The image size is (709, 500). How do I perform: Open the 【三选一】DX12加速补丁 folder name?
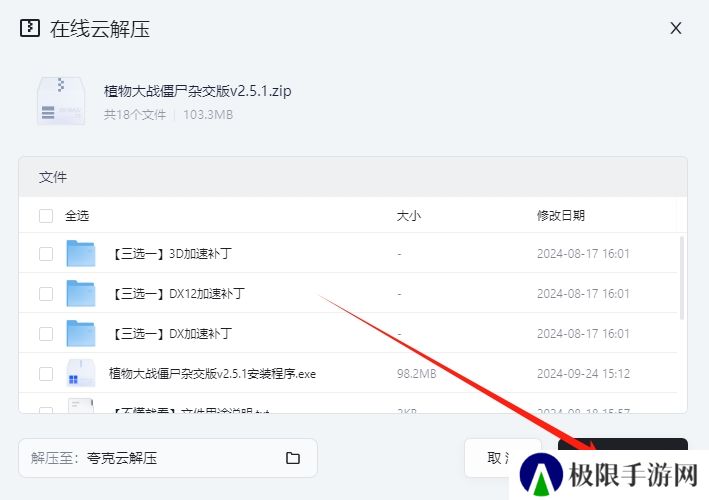tap(178, 294)
